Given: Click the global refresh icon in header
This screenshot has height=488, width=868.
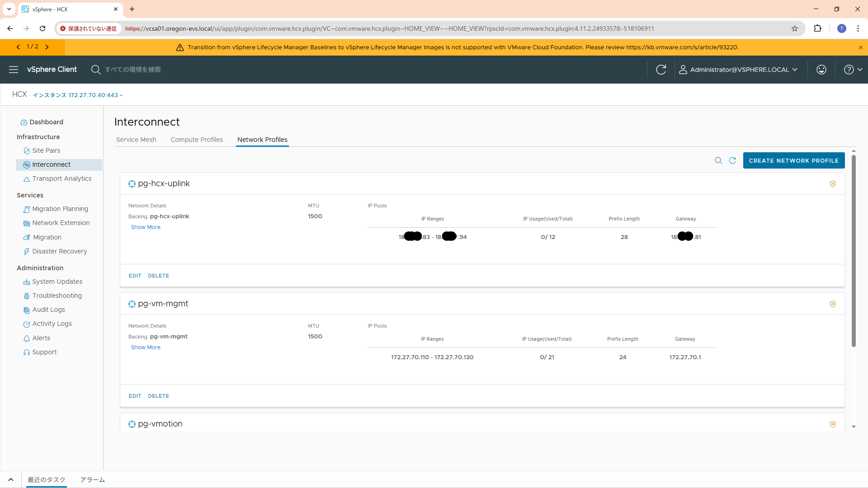Looking at the screenshot, I should tap(661, 70).
